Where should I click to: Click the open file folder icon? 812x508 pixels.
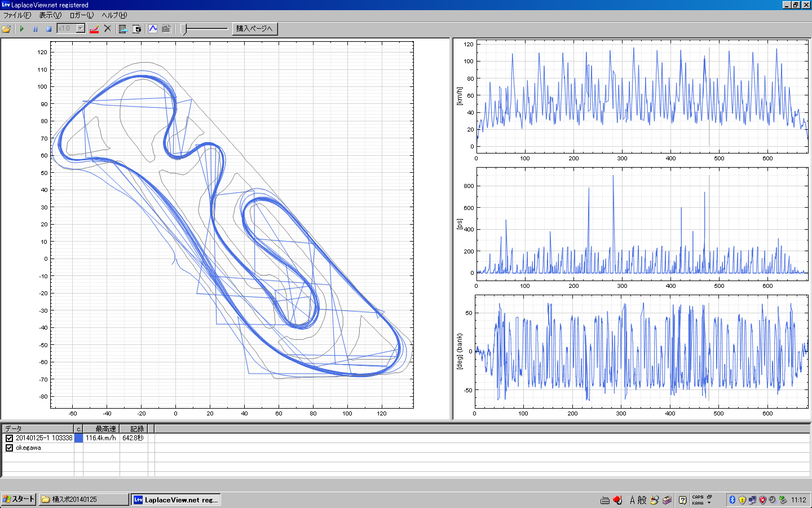[6, 29]
